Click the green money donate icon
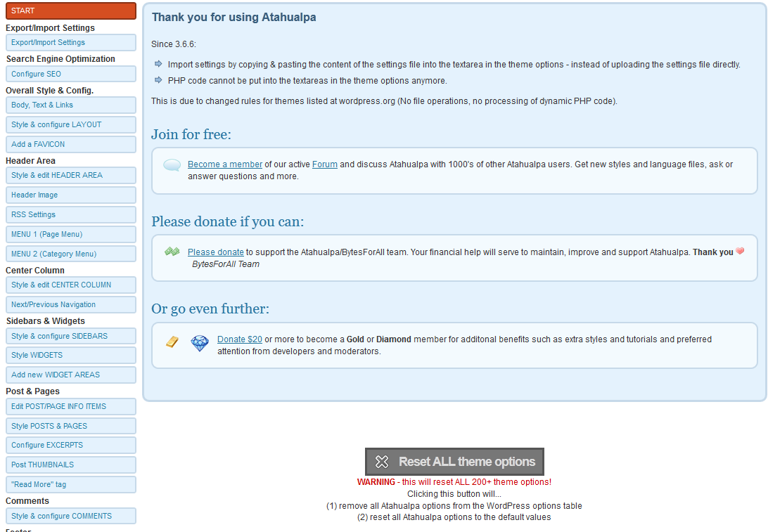This screenshot has height=532, width=768. pos(172,252)
